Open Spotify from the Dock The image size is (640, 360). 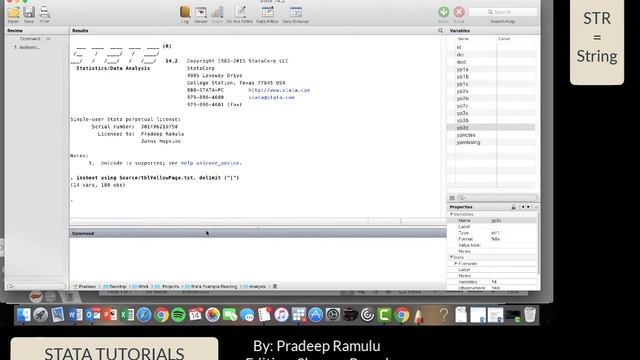178,315
